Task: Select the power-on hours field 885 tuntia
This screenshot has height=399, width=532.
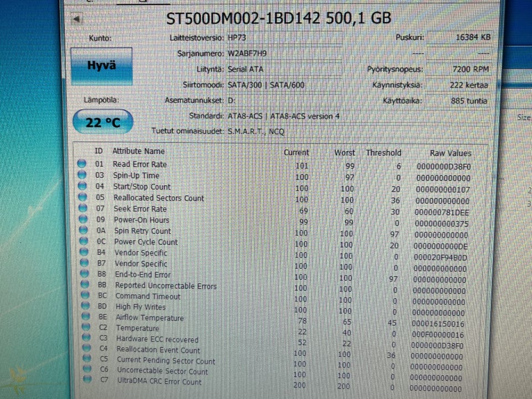Action: 458,101
